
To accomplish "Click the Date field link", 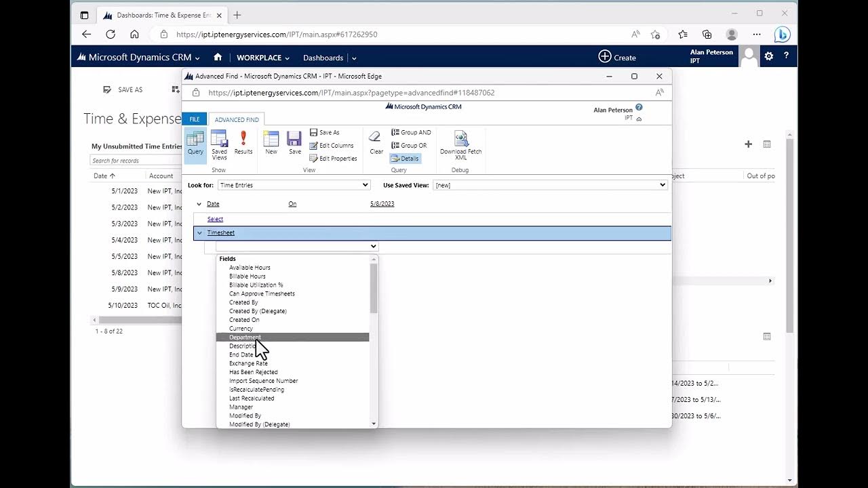I will [213, 204].
